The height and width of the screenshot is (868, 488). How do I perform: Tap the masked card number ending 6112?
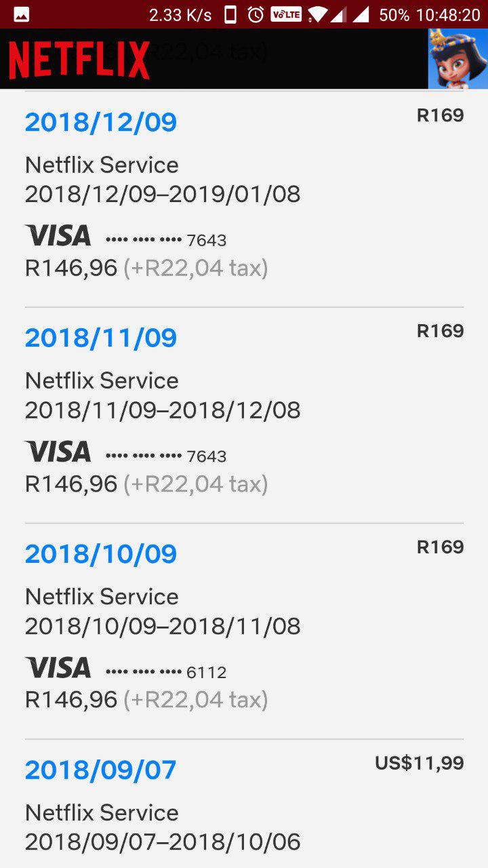click(166, 672)
